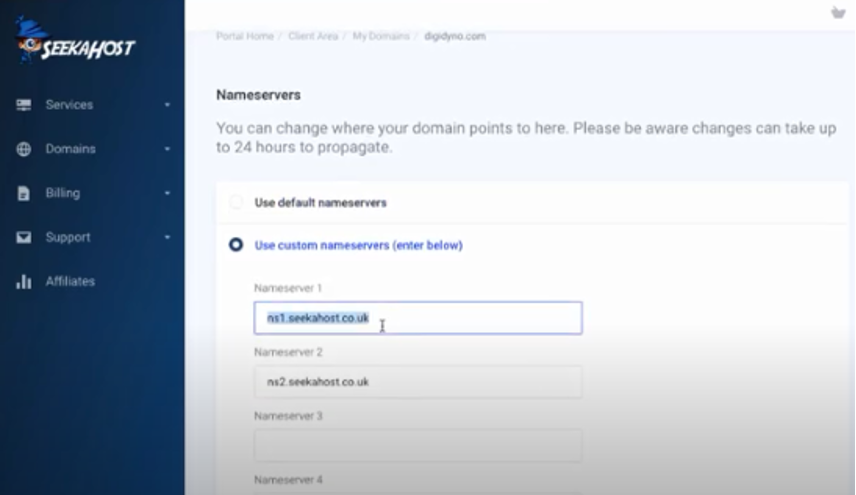Select Use custom nameservers radio button
856x495 pixels.
236,244
